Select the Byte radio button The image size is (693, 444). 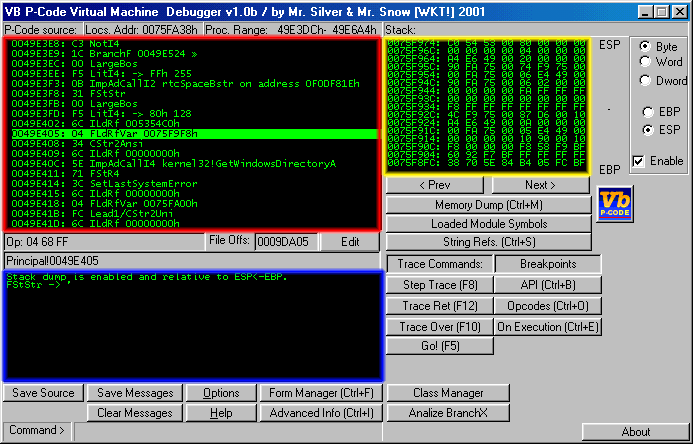[x=645, y=46]
